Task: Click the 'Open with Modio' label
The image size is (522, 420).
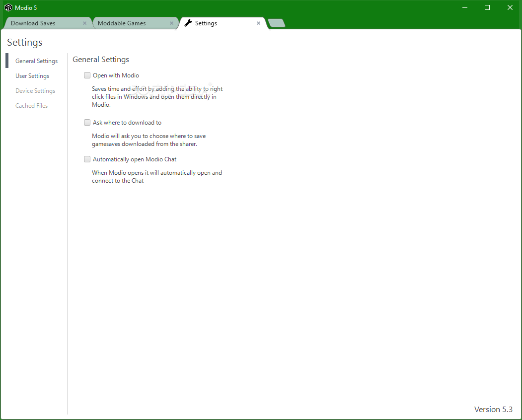Action: (116, 75)
